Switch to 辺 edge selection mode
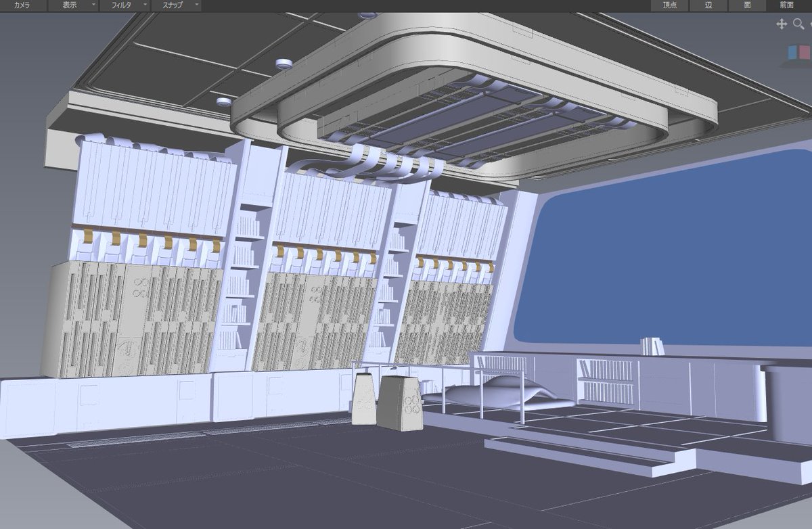The image size is (812, 529). click(708, 5)
